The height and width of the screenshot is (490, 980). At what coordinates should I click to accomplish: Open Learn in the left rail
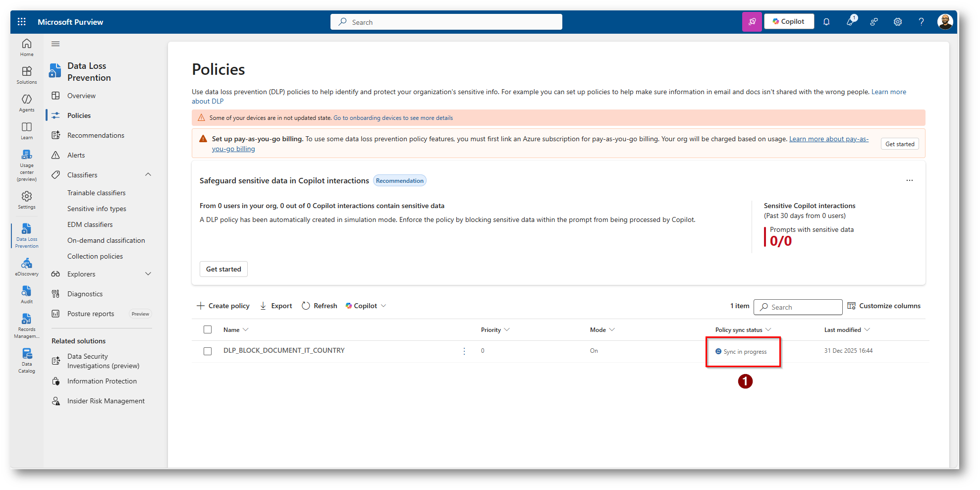(27, 131)
